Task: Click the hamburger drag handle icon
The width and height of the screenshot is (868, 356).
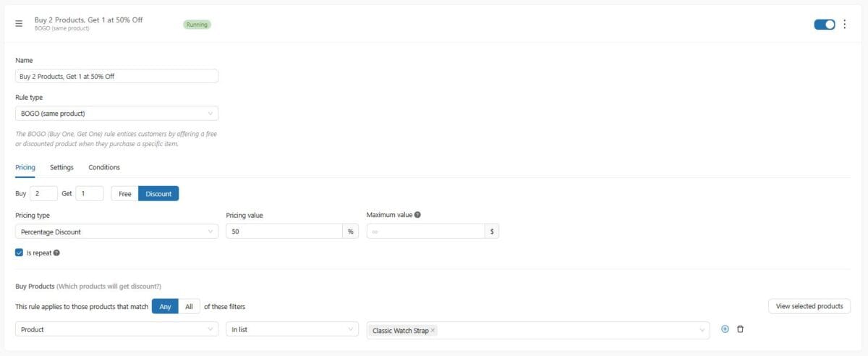Action: point(19,24)
